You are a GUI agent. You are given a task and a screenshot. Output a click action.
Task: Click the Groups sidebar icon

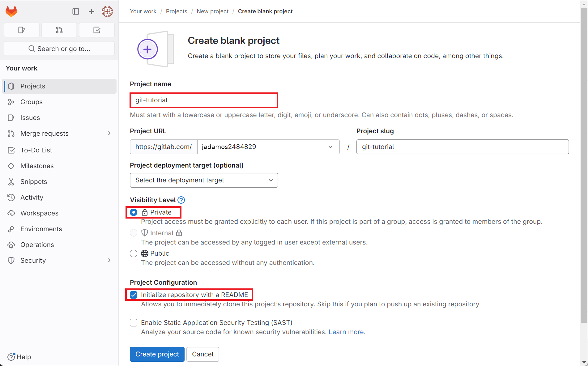11,102
